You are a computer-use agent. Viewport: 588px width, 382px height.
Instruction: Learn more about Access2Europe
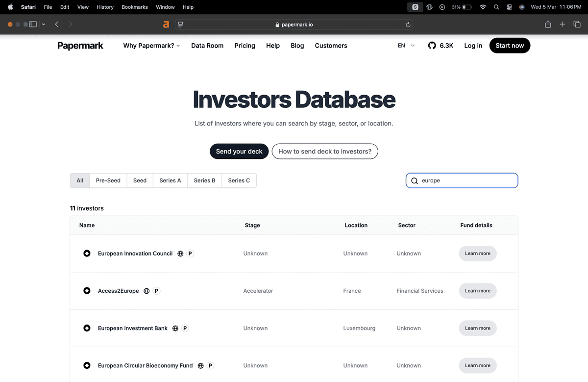tap(478, 291)
